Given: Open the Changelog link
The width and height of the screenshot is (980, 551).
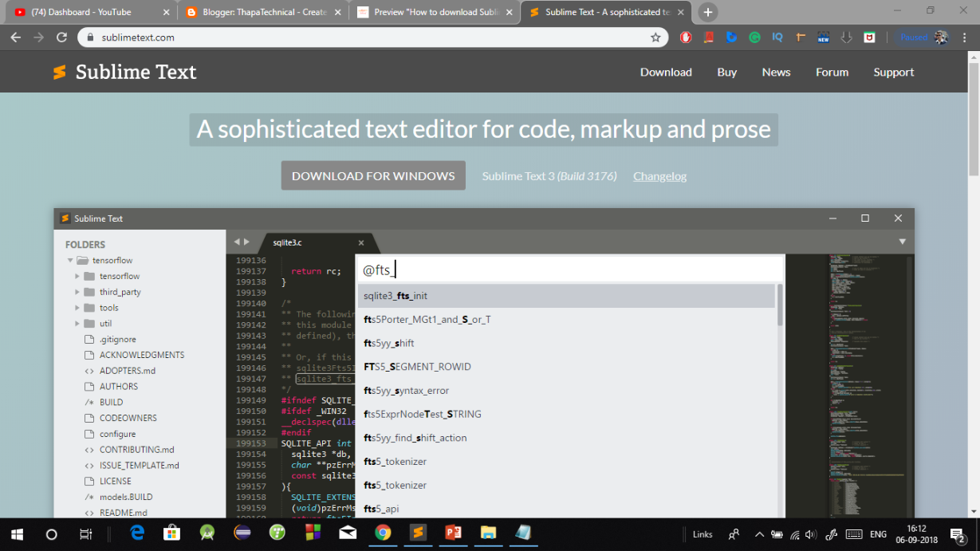Looking at the screenshot, I should click(659, 176).
